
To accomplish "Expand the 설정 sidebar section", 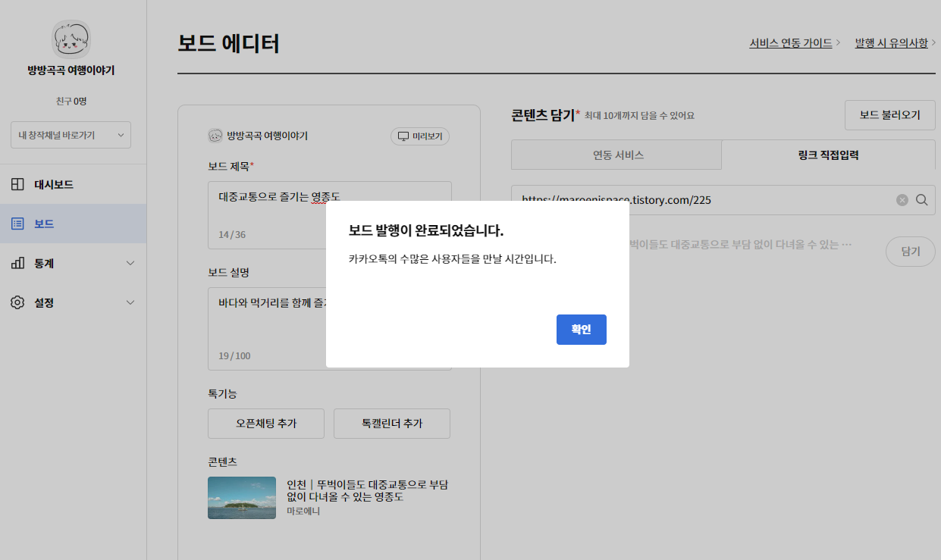I will 130,302.
